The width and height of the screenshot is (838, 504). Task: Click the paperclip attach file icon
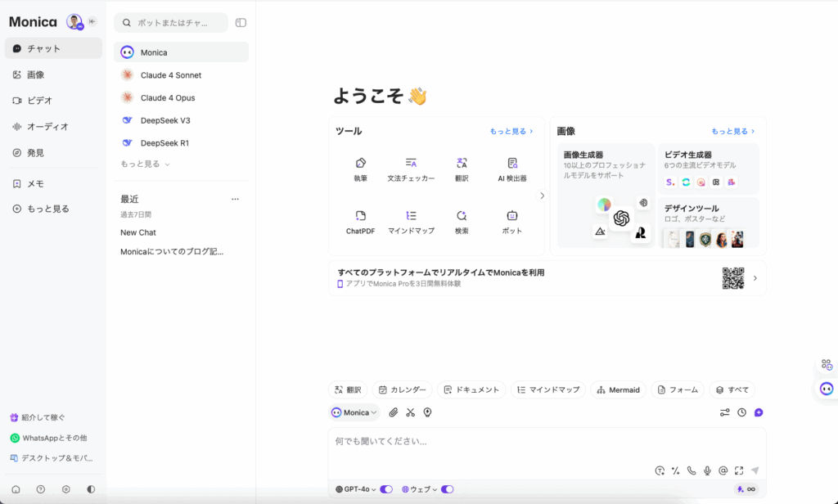point(394,412)
